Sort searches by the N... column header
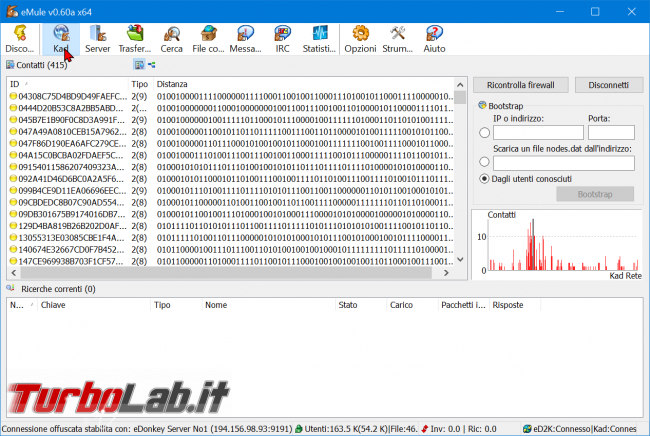This screenshot has width=650, height=436. point(22,305)
